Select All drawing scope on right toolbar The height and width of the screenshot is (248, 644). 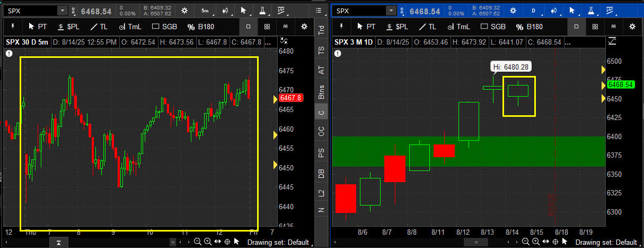(x=613, y=26)
